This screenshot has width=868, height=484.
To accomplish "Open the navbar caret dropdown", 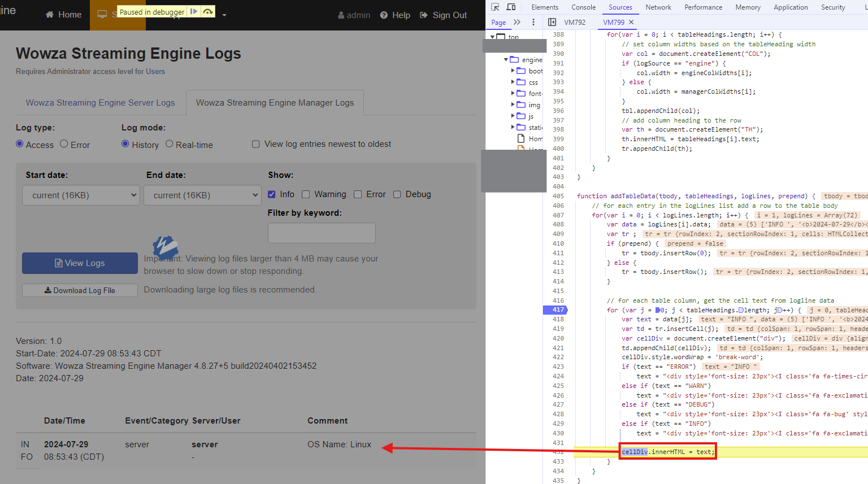I will click(x=224, y=15).
